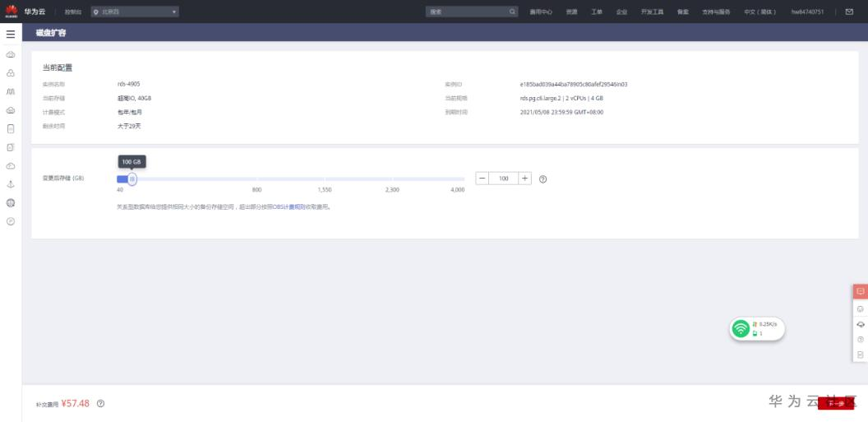Toggle the hamburger service list menu

11,35
